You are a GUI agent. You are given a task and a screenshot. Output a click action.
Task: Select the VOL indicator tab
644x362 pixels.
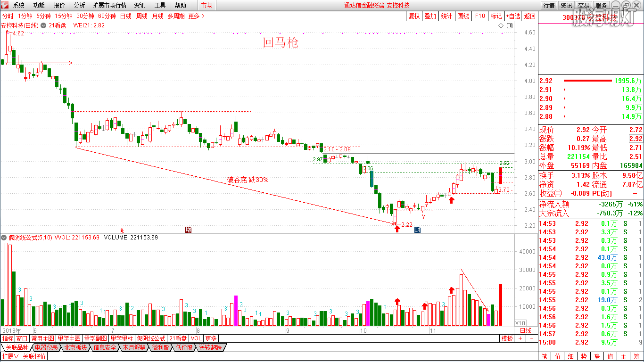click(197, 338)
